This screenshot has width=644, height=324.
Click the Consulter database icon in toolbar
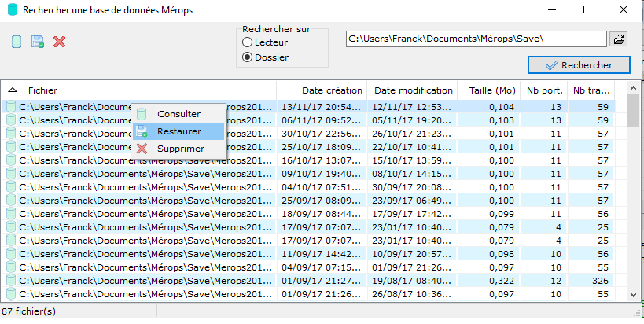click(x=16, y=42)
